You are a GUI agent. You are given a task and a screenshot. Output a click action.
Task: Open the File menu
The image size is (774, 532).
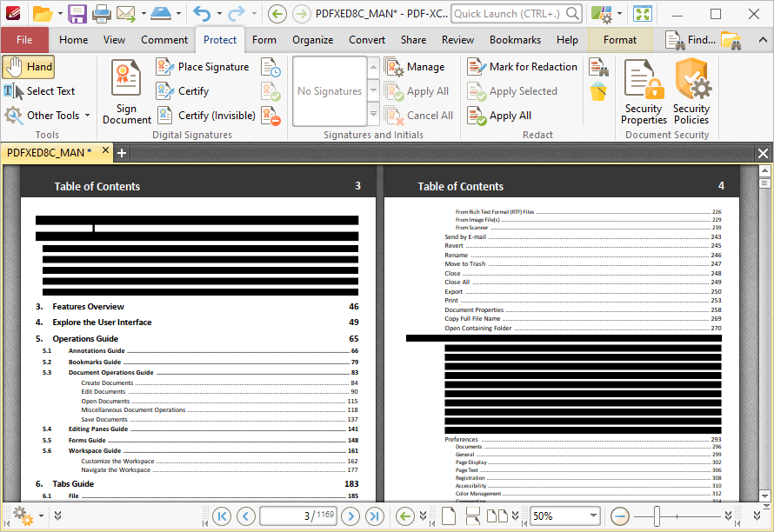point(24,40)
